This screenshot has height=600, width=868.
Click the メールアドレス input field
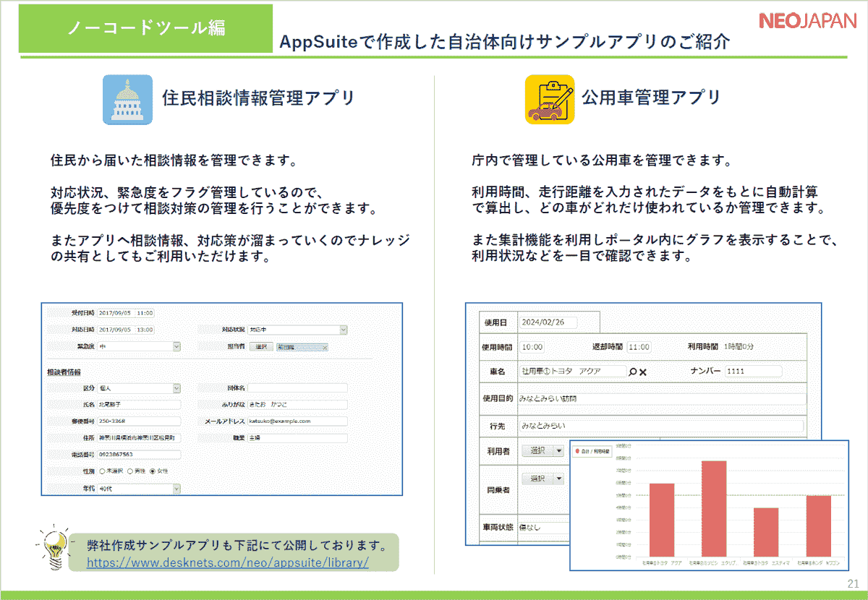point(297,421)
